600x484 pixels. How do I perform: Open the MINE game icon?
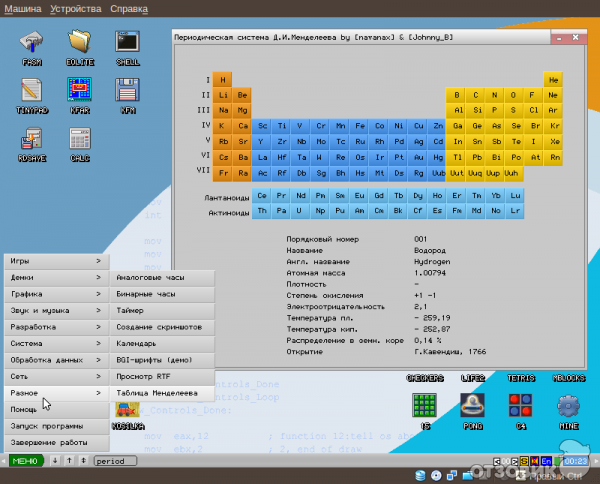(569, 407)
